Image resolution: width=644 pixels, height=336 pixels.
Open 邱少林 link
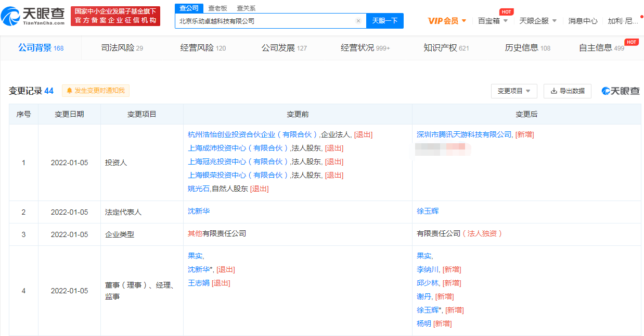pyautogui.click(x=428, y=283)
